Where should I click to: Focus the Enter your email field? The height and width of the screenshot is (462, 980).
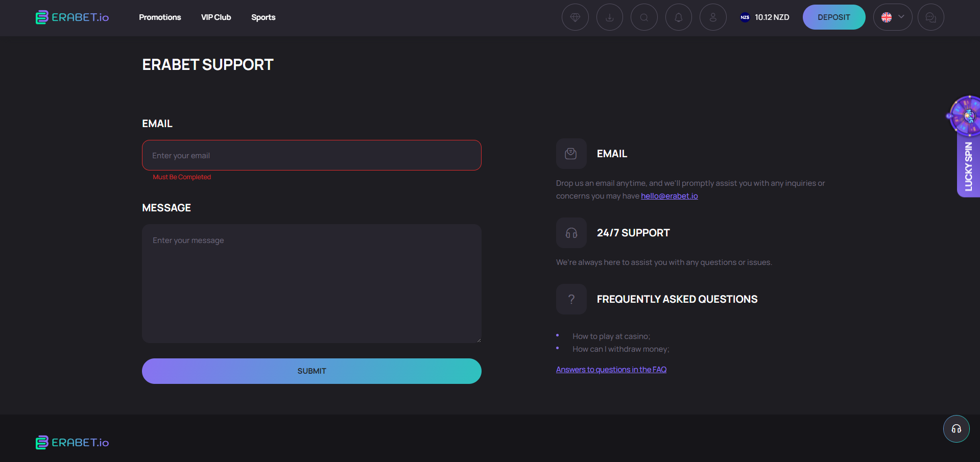coord(312,155)
